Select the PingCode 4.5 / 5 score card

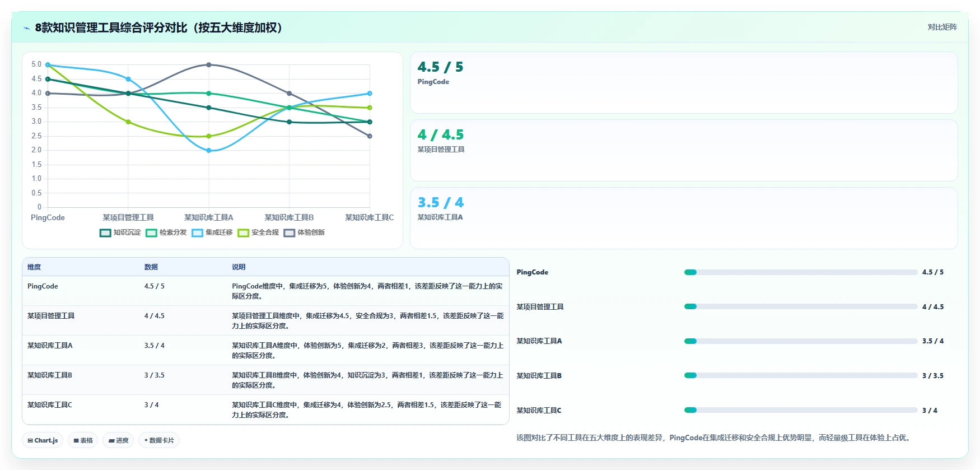[x=684, y=83]
